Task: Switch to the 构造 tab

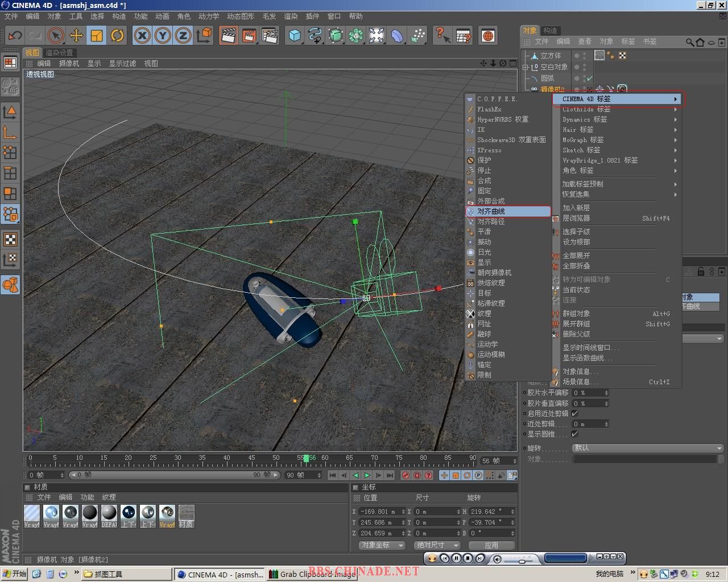Action: [x=550, y=30]
